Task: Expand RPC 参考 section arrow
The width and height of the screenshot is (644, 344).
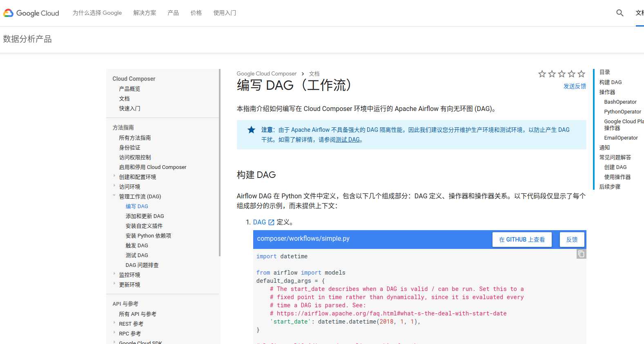Action: 114,333
